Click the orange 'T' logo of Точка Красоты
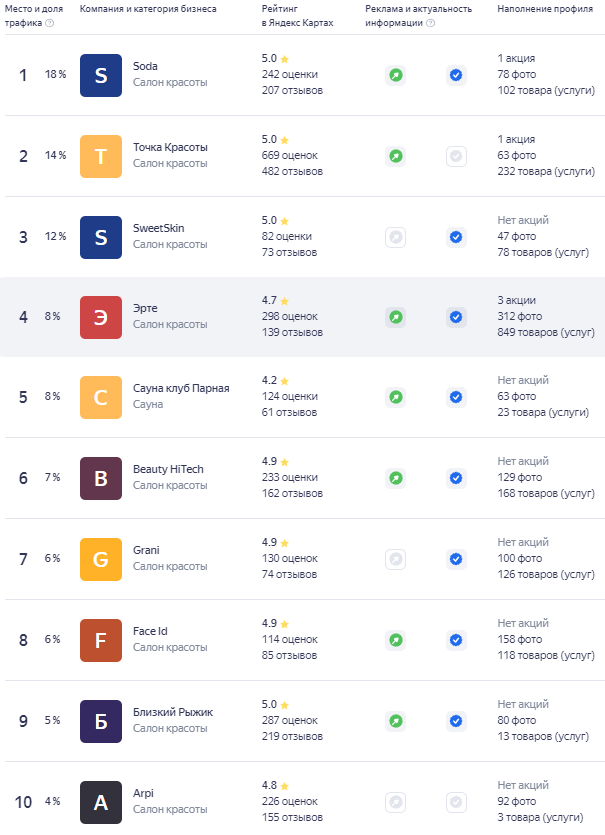 (101, 156)
